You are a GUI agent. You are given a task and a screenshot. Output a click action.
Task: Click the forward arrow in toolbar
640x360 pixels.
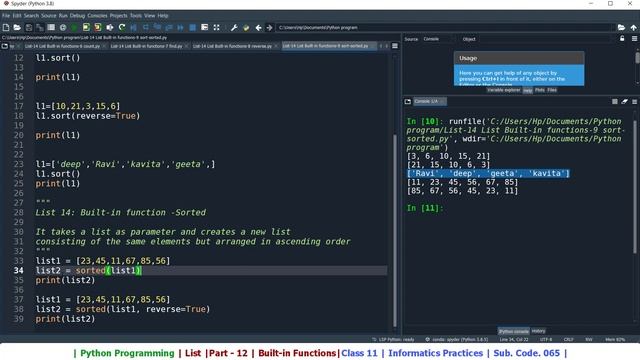[x=269, y=27]
